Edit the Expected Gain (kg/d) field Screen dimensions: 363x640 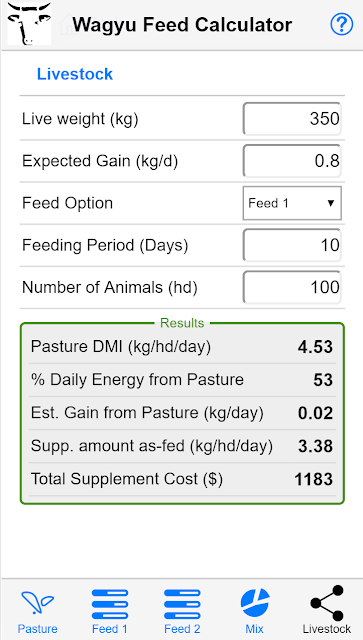[x=292, y=161]
